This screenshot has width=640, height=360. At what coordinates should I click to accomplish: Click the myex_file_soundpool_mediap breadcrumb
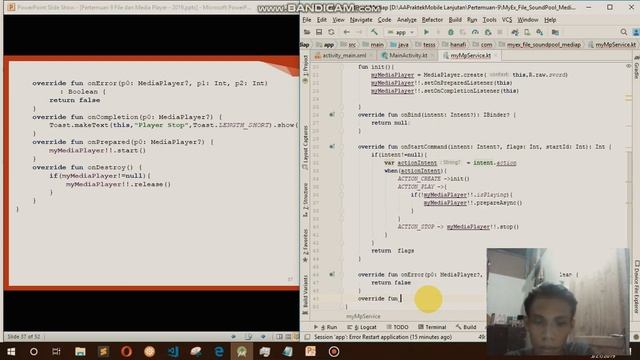click(x=540, y=44)
